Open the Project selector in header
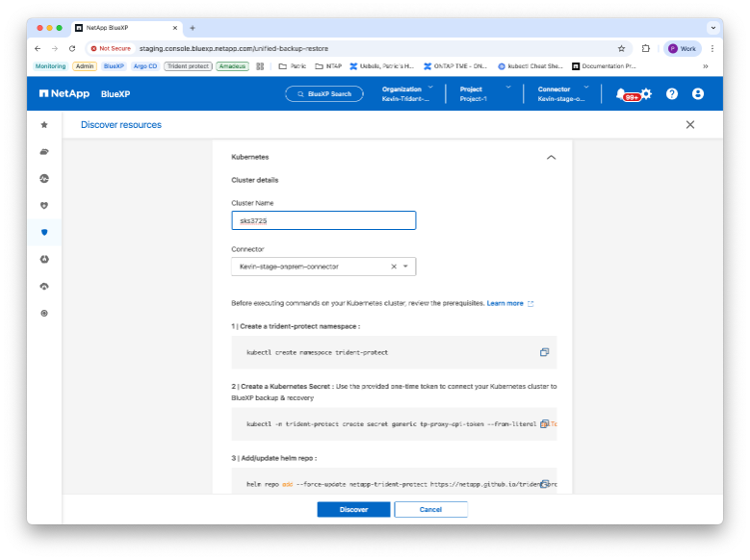 pyautogui.click(x=485, y=93)
